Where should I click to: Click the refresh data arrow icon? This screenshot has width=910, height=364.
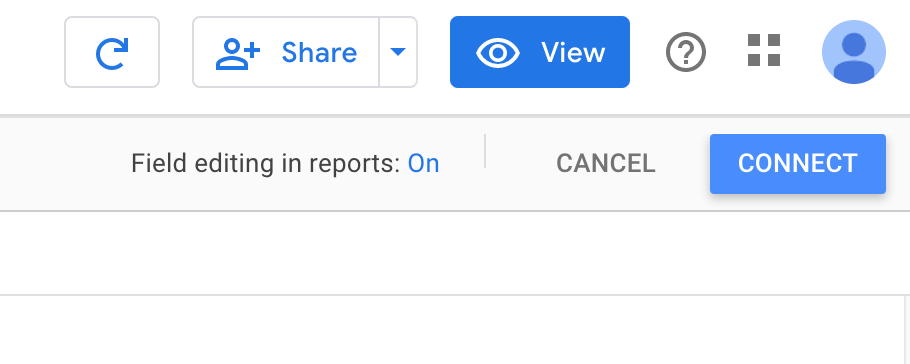coord(112,53)
